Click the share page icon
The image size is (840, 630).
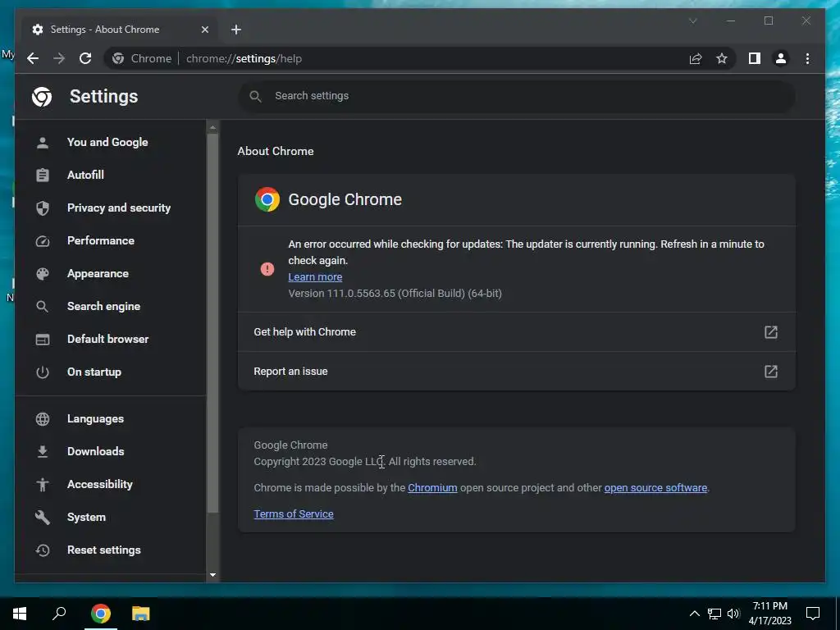pyautogui.click(x=696, y=58)
